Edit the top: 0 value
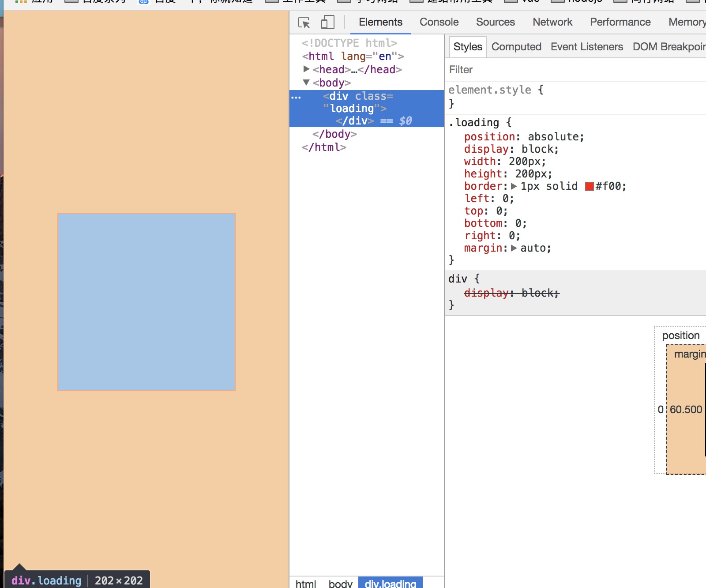Viewport: 706px width, 588px height. point(499,211)
